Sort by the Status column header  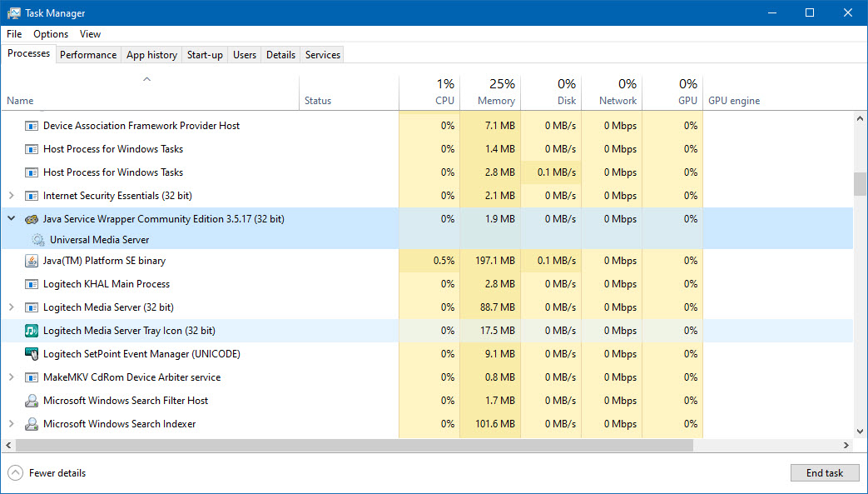pos(349,92)
